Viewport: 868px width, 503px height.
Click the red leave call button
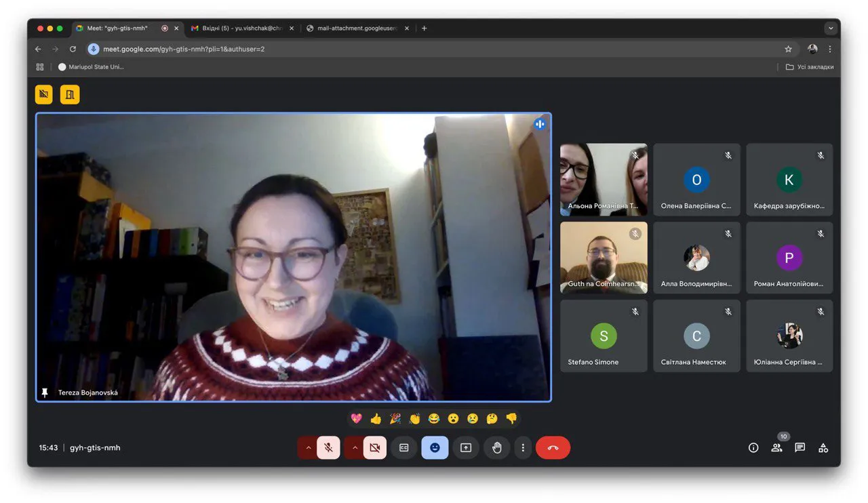coord(553,448)
